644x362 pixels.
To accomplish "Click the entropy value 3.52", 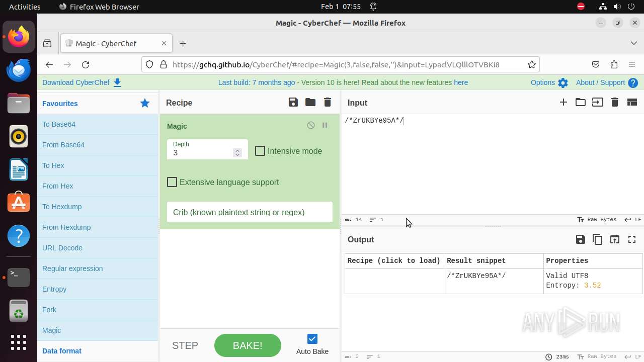I will 592,285.
